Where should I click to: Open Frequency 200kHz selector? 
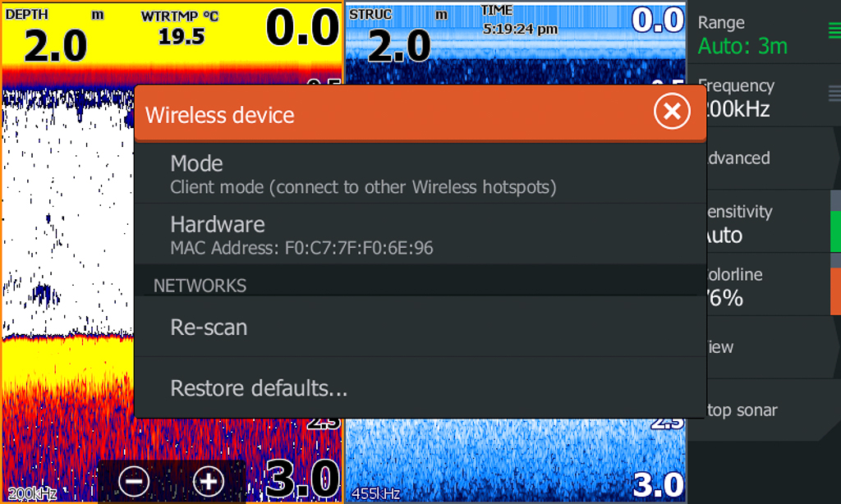[774, 97]
